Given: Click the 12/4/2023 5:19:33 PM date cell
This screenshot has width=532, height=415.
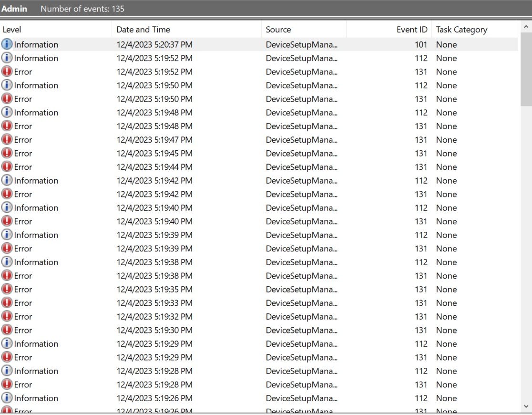Looking at the screenshot, I should 154,303.
